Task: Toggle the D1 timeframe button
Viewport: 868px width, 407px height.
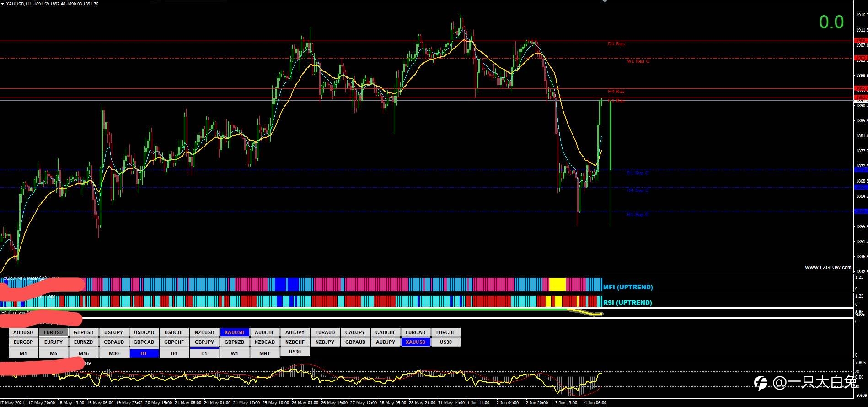Action: (204, 353)
